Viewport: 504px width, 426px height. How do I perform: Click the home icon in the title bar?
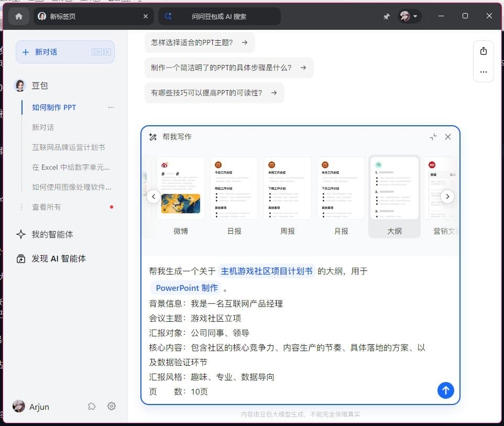[x=18, y=16]
